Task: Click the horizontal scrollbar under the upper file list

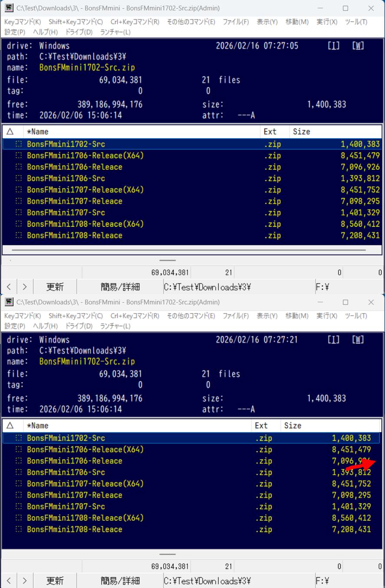Action: click(188, 251)
